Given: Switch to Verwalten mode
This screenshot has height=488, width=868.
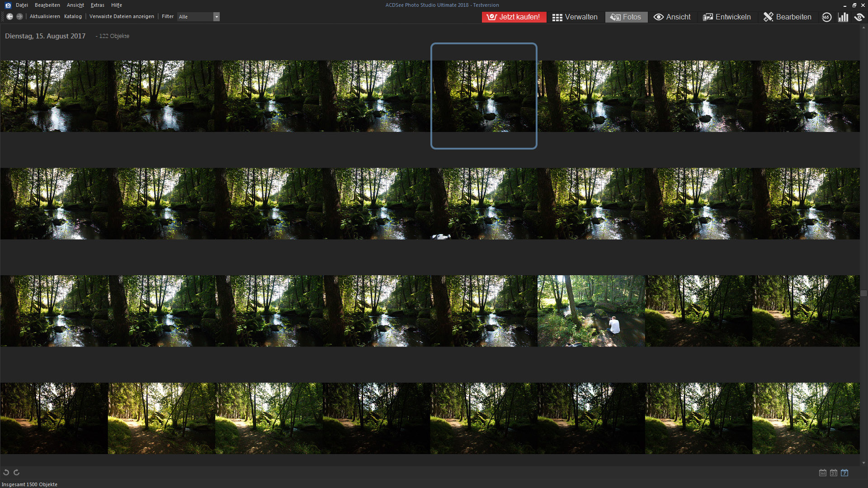Looking at the screenshot, I should coord(575,17).
